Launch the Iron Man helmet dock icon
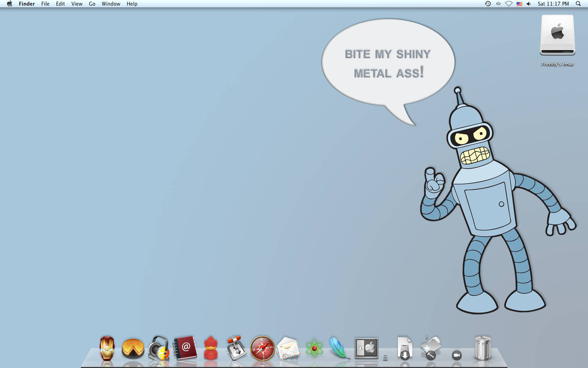 [107, 348]
